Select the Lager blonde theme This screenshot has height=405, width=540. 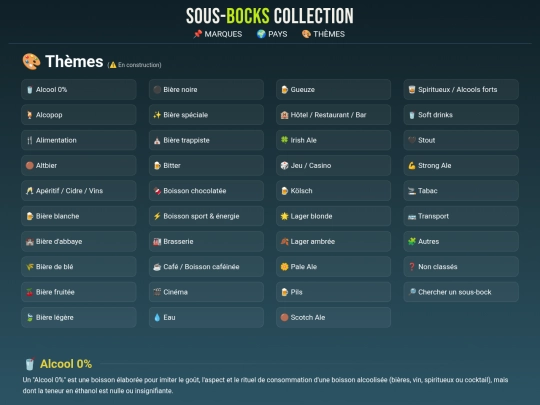(x=333, y=216)
